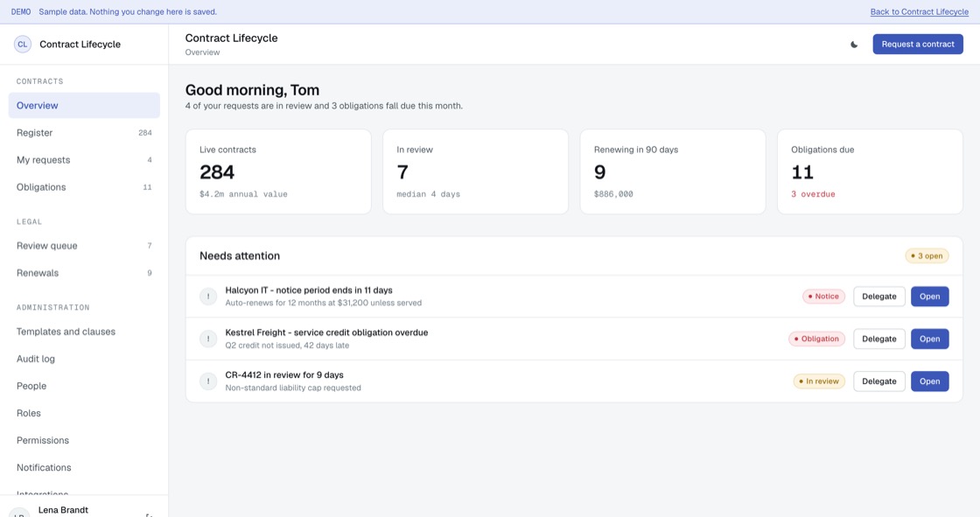Delegate the Kestrel Freight obligation

[x=878, y=339]
